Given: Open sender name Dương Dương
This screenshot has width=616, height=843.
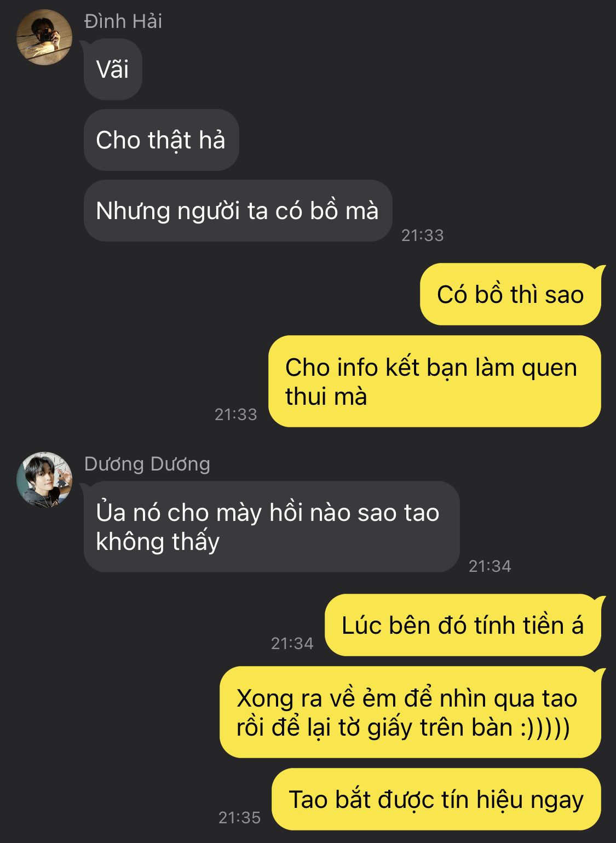Looking at the screenshot, I should [x=147, y=464].
